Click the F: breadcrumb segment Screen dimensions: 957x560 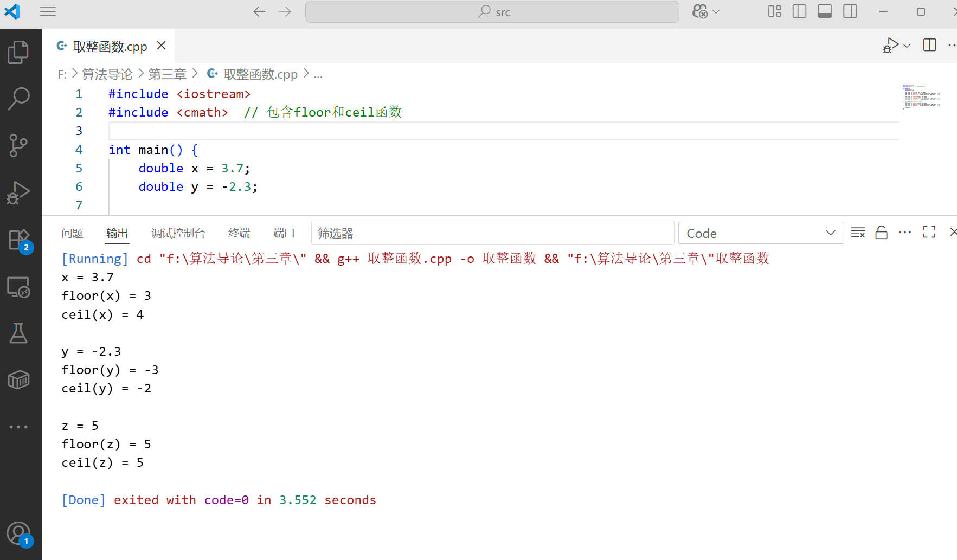pos(62,75)
